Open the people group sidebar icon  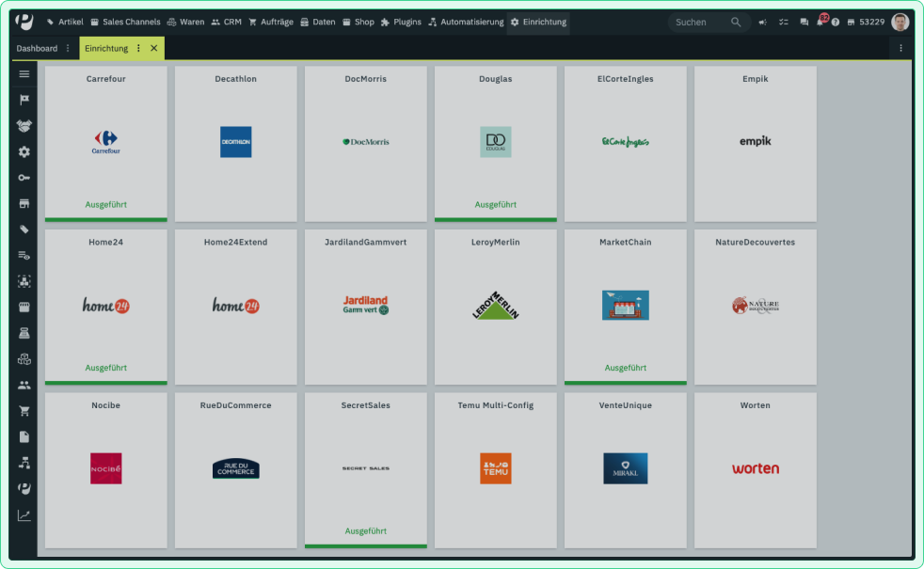[x=24, y=385]
